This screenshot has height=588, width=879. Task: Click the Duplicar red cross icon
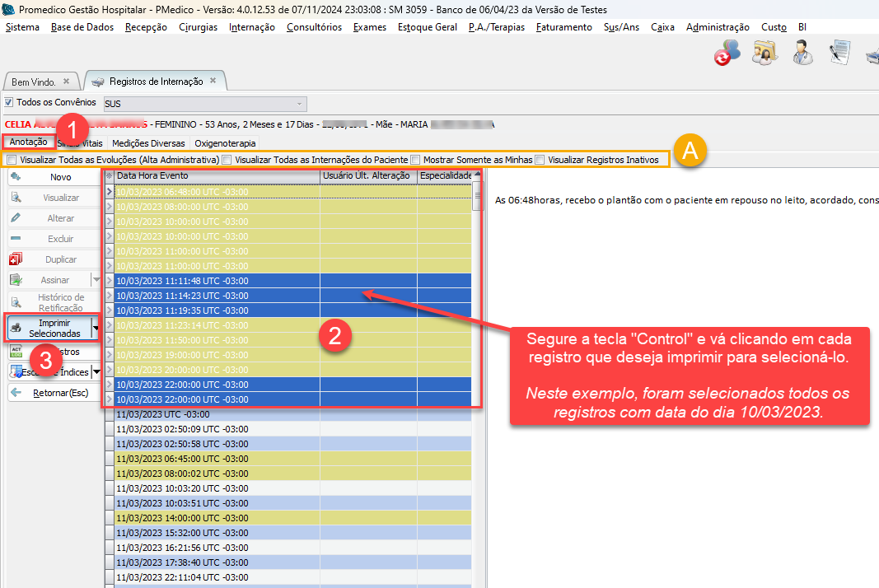(x=16, y=259)
